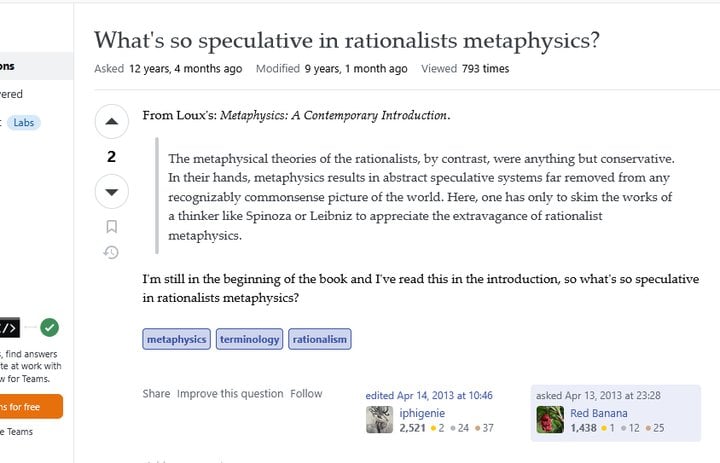The image size is (720, 463).
Task: Visit Red Banana's user profile
Action: [599, 413]
